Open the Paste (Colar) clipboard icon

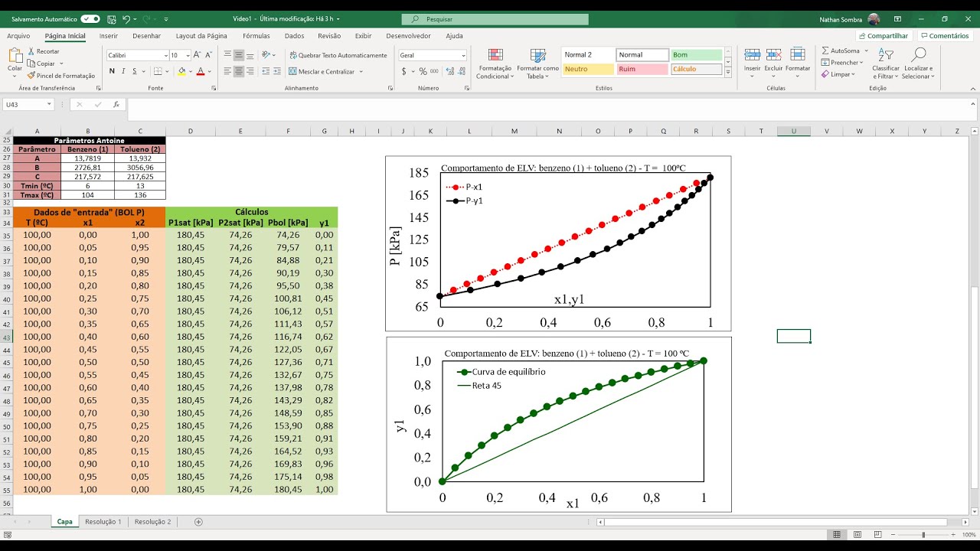15,55
